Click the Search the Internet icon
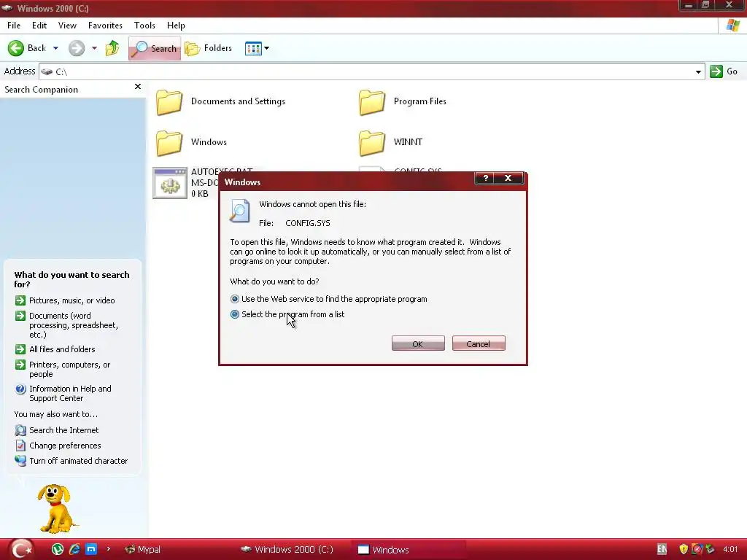Screen dimensions: 747x560 coord(20,430)
